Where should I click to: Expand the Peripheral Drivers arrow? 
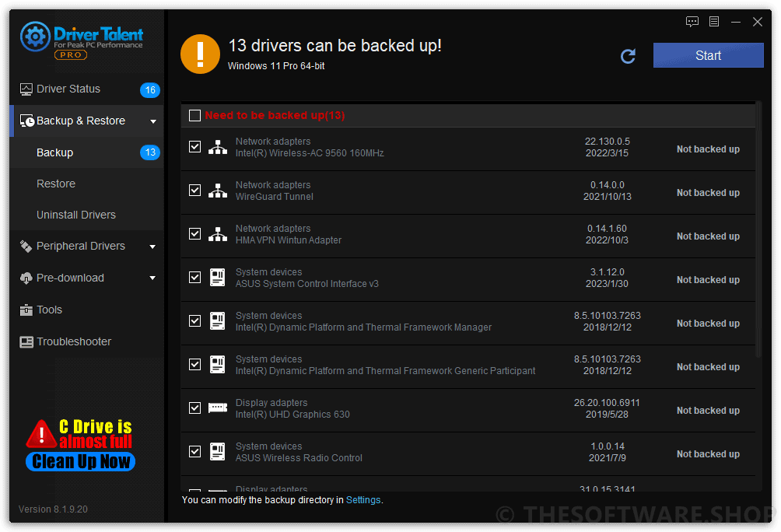coord(153,247)
